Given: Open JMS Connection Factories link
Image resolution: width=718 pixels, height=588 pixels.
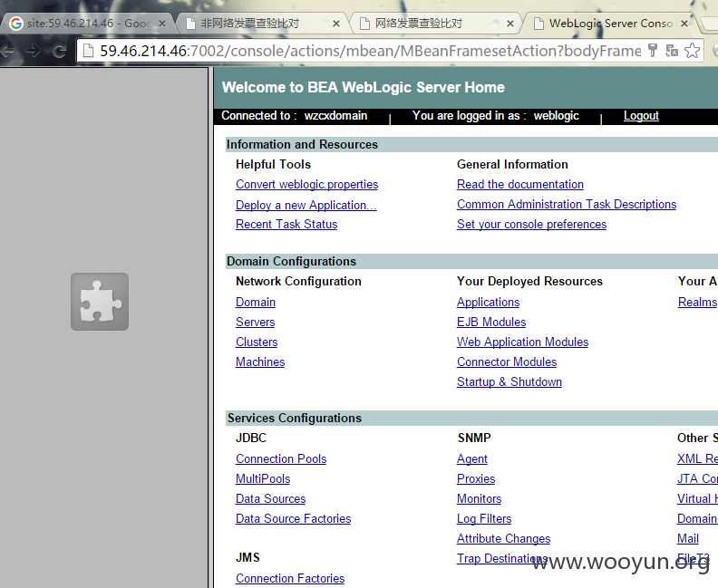Looking at the screenshot, I should tap(290, 578).
